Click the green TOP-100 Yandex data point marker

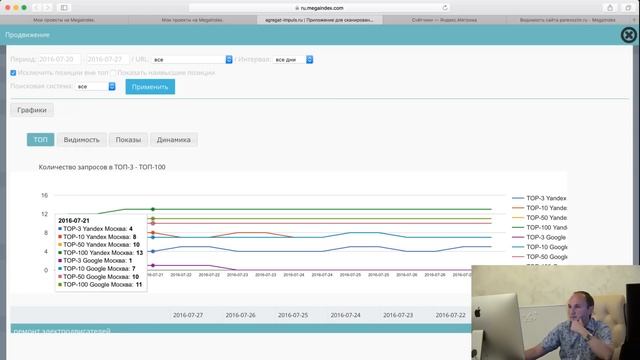[153, 209]
